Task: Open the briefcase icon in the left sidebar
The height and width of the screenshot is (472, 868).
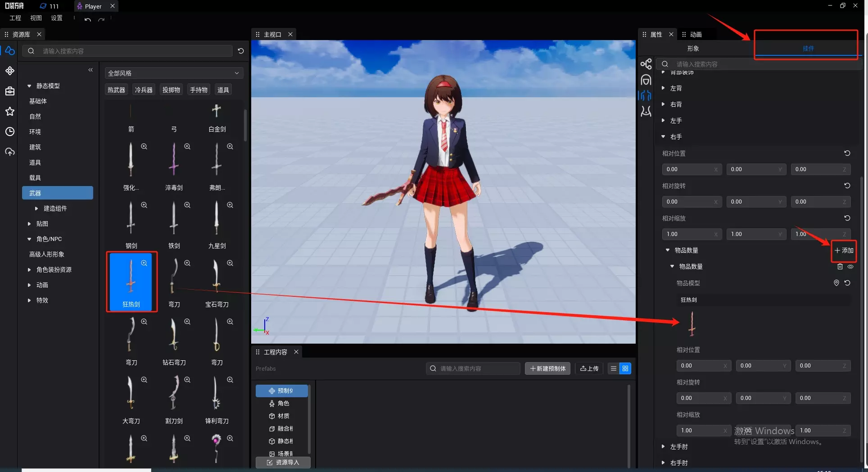Action: coord(10,91)
